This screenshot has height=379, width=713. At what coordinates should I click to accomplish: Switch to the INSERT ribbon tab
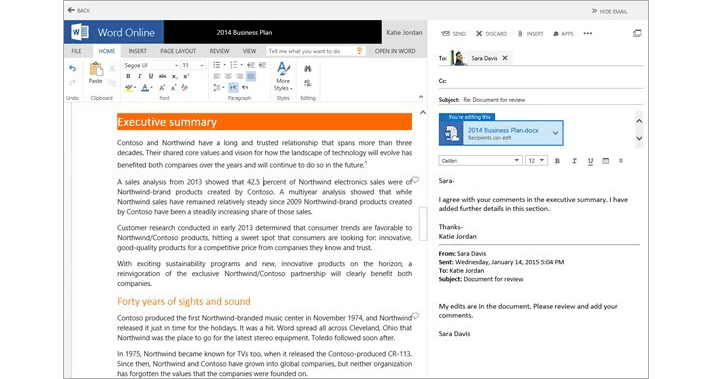[137, 51]
